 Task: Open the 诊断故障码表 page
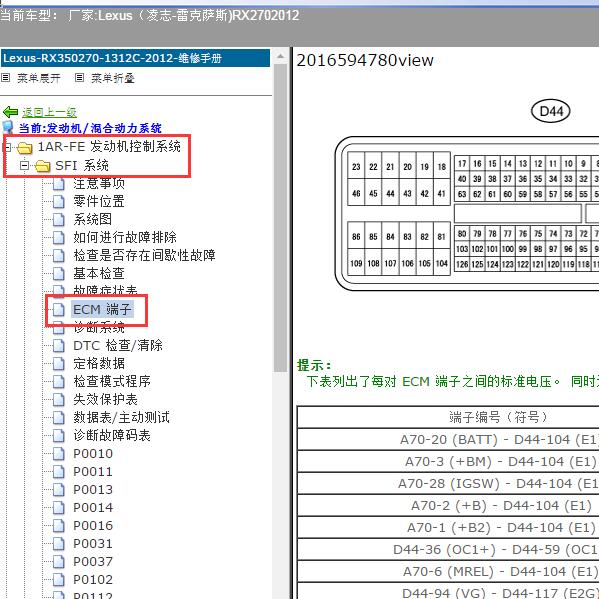pyautogui.click(x=112, y=435)
